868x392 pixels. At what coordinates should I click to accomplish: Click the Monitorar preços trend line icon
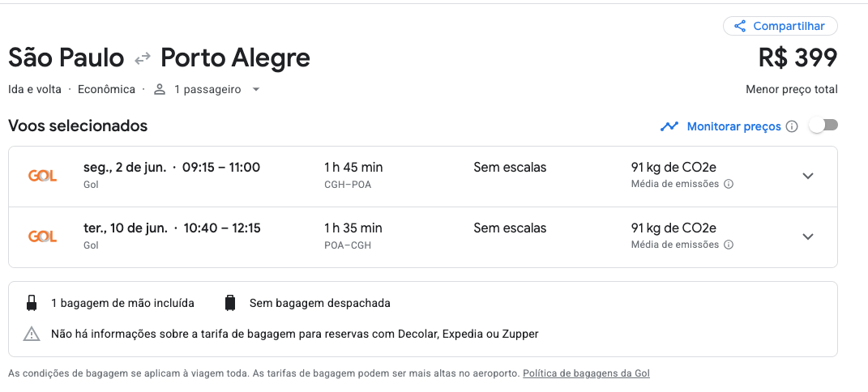669,126
